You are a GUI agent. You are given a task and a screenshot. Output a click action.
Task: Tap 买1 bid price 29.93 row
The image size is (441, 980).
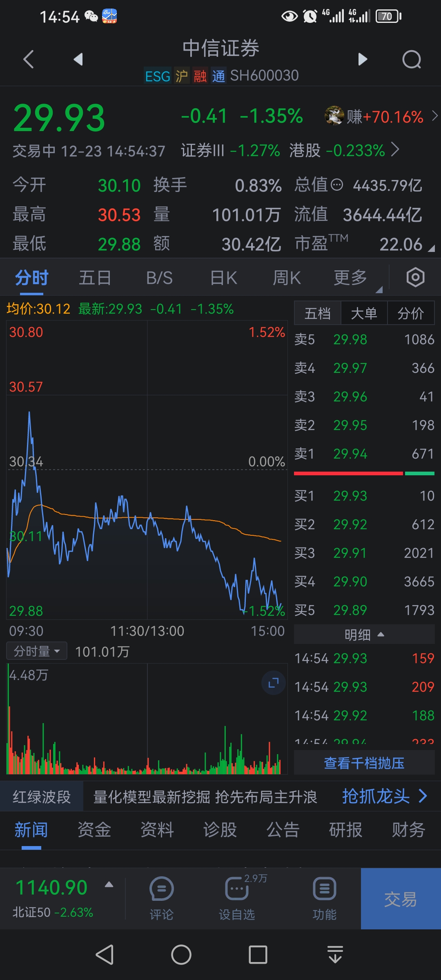click(364, 496)
